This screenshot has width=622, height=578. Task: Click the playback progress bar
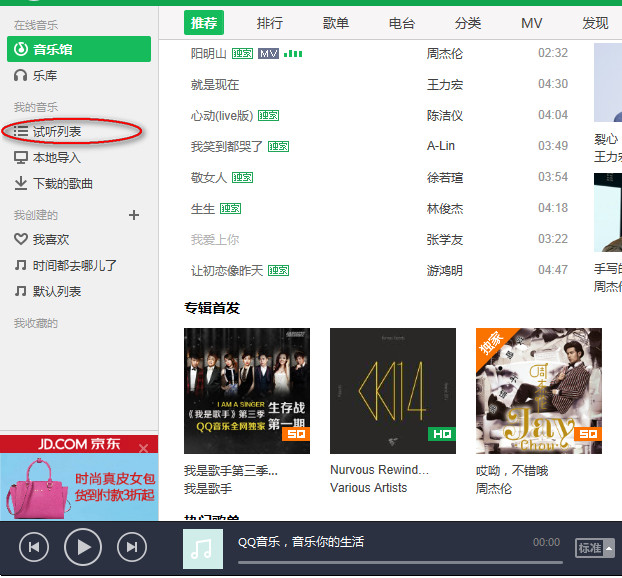click(x=400, y=562)
